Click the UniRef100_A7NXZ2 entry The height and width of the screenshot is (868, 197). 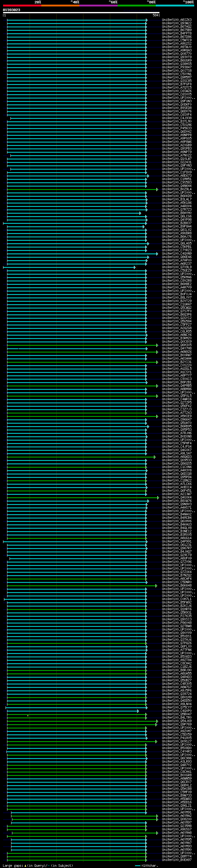[x=177, y=155]
